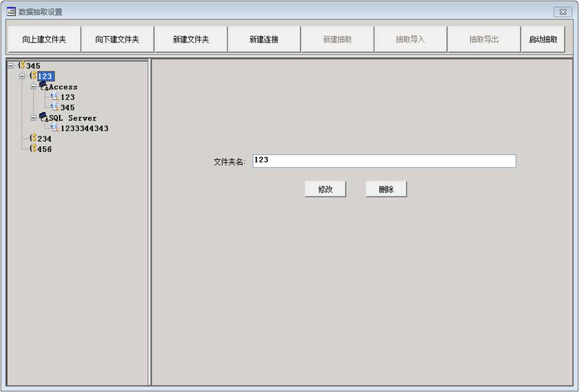The image size is (579, 392).
Task: Click the icon of extraction 123 under Access
Action: (55, 97)
